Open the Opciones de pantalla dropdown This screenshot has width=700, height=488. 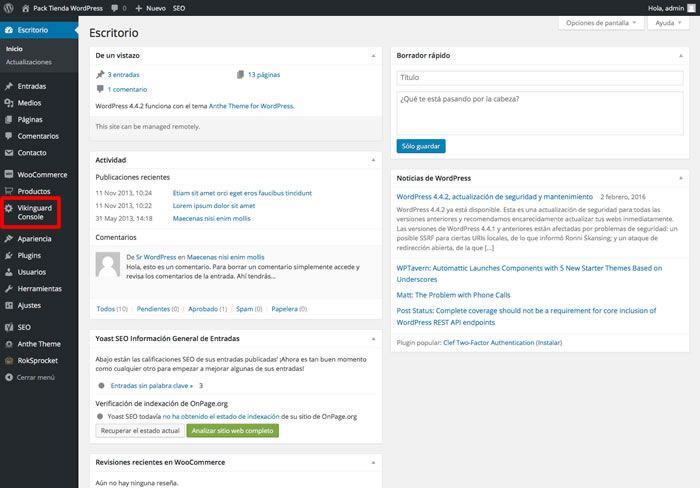tap(601, 23)
